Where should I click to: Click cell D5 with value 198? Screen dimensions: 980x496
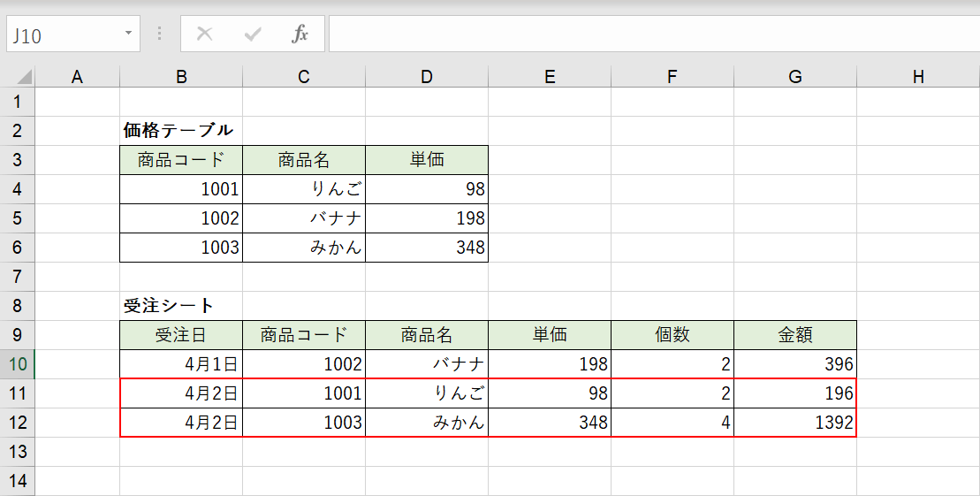coord(426,218)
